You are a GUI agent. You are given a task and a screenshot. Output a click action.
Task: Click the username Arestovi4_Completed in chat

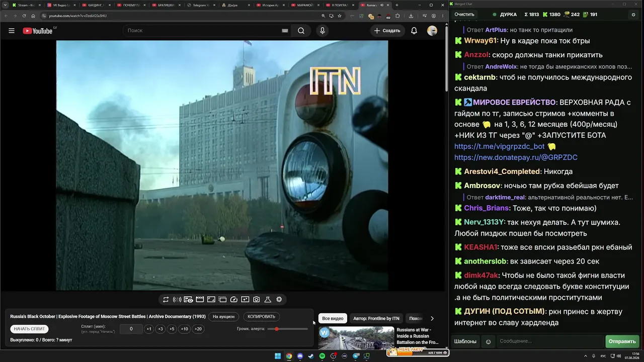[x=502, y=171]
